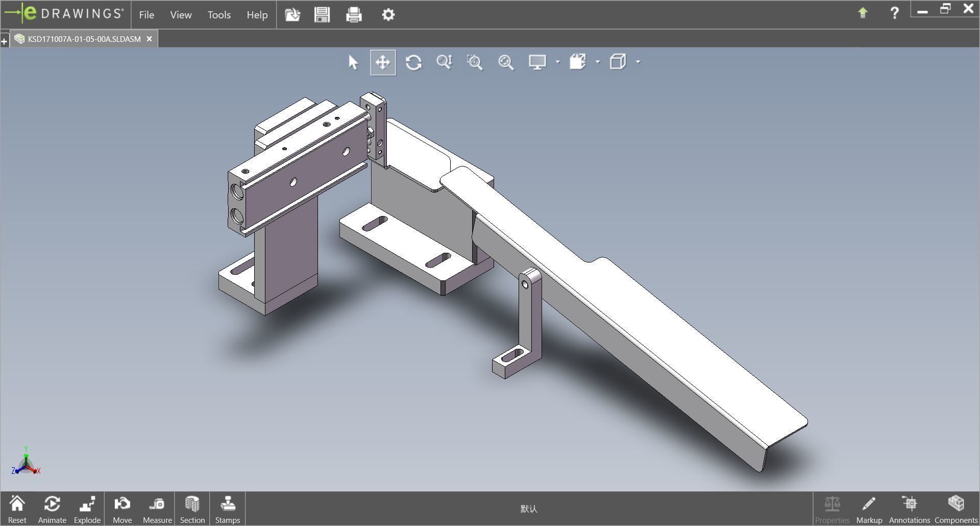
Task: Add a new tab with plus button
Action: (4, 41)
